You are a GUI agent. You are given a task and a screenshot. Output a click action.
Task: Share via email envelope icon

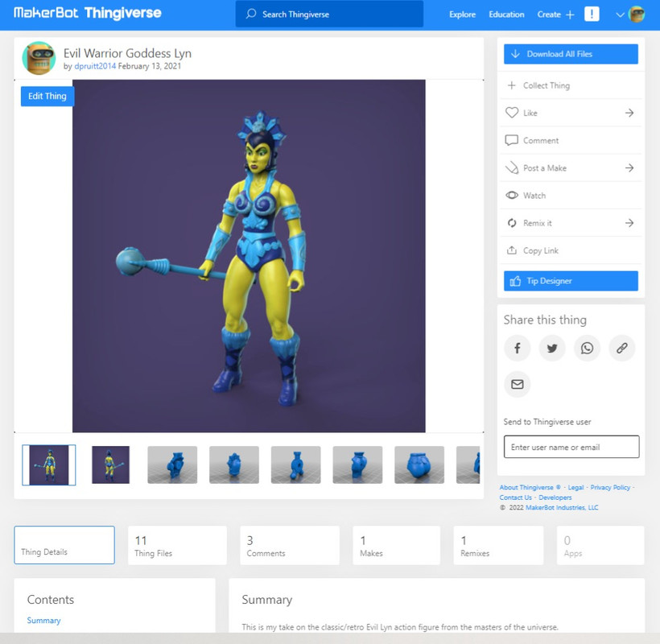click(x=517, y=384)
